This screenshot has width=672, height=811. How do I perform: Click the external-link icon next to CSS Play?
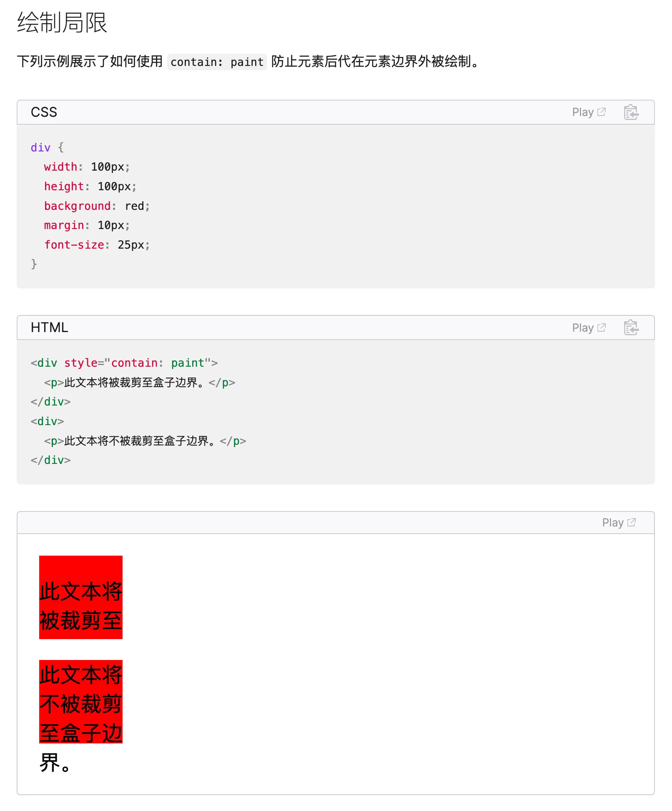(602, 111)
